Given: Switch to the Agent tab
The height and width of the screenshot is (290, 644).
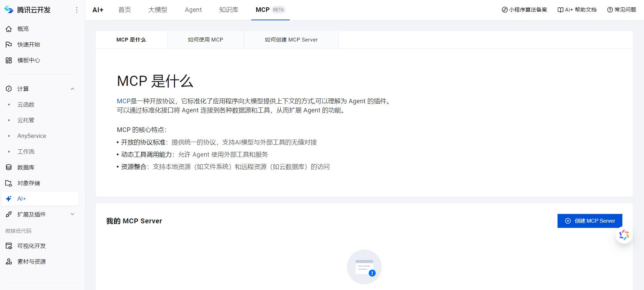Looking at the screenshot, I should click(193, 10).
